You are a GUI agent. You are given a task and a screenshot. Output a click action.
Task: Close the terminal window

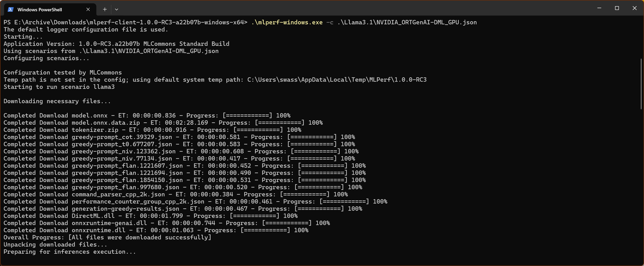click(x=635, y=8)
